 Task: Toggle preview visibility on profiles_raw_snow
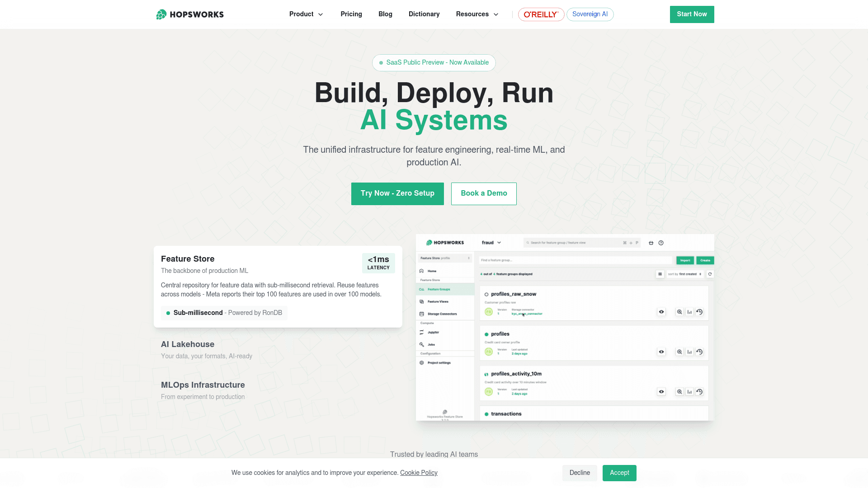[661, 312]
